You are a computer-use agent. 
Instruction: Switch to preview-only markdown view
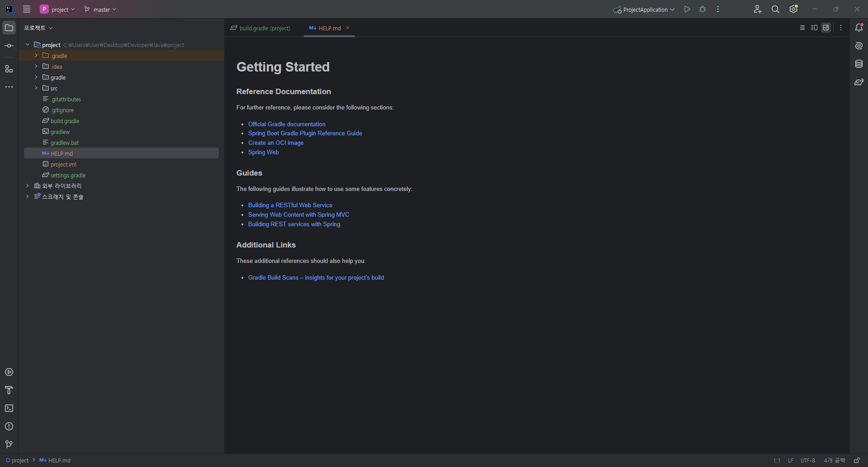pyautogui.click(x=826, y=28)
